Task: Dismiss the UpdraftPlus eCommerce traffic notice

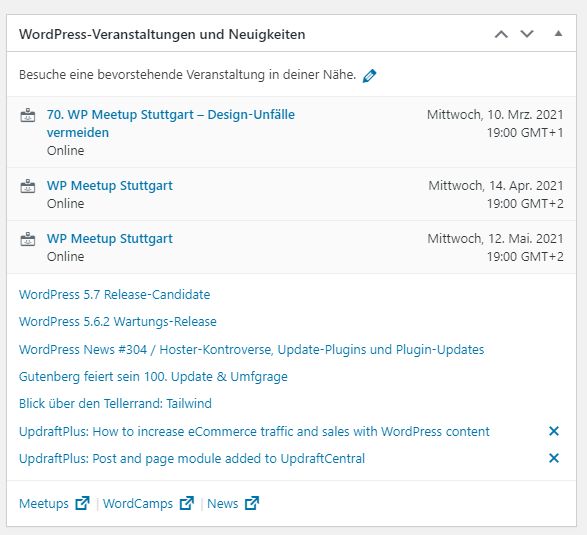Action: pos(554,431)
